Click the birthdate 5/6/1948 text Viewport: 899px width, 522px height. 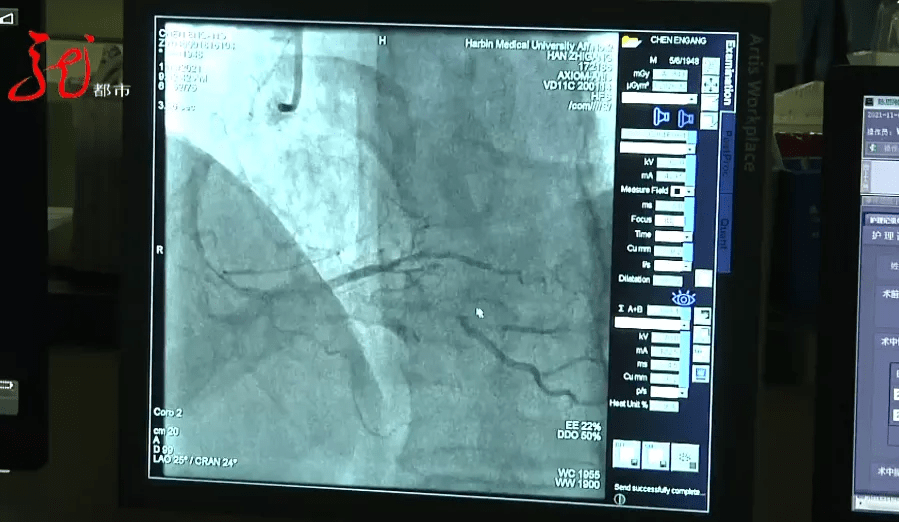coord(684,60)
